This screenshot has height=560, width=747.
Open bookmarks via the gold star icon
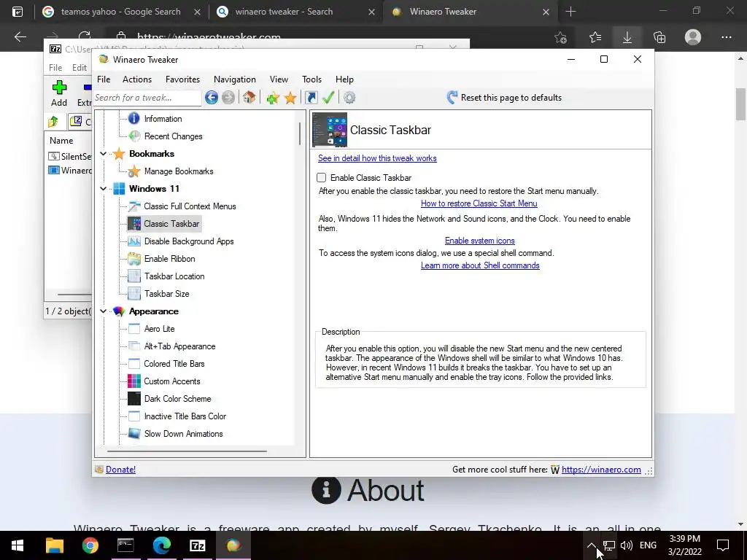tap(290, 98)
